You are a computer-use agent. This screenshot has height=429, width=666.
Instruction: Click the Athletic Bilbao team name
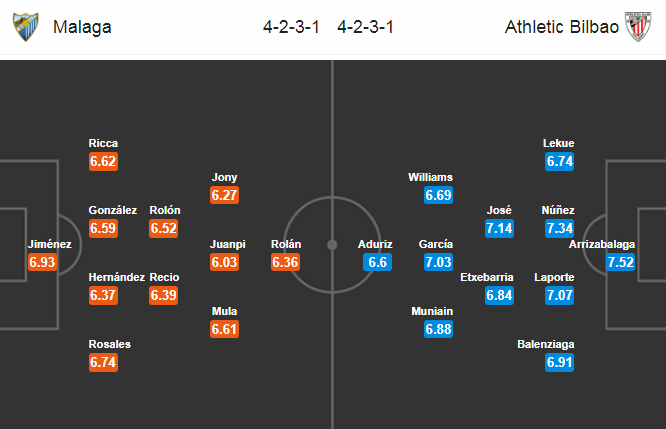click(562, 27)
